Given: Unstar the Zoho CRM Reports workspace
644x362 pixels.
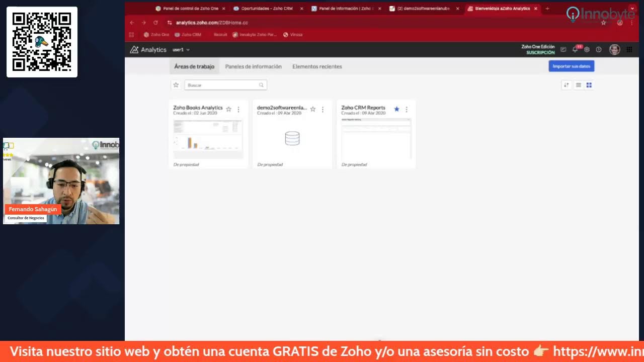Looking at the screenshot, I should point(396,109).
